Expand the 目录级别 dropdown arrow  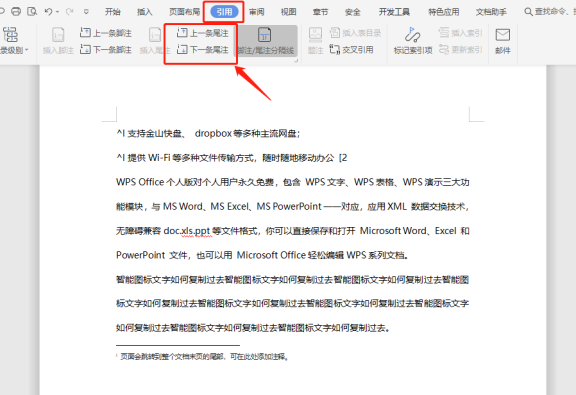coord(26,50)
